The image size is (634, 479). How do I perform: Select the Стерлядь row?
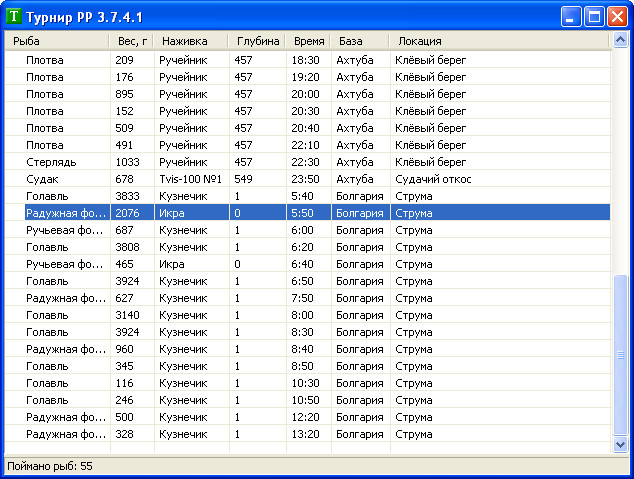point(308,162)
